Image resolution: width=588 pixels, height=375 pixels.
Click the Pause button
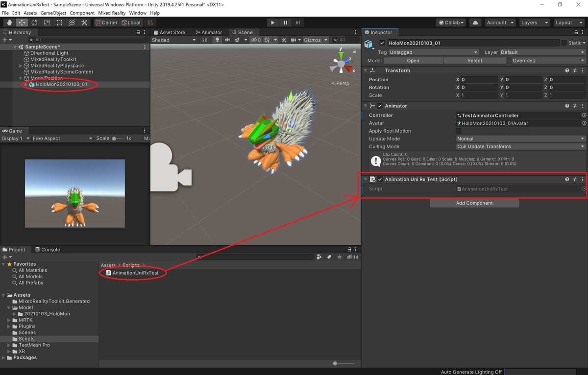point(285,23)
